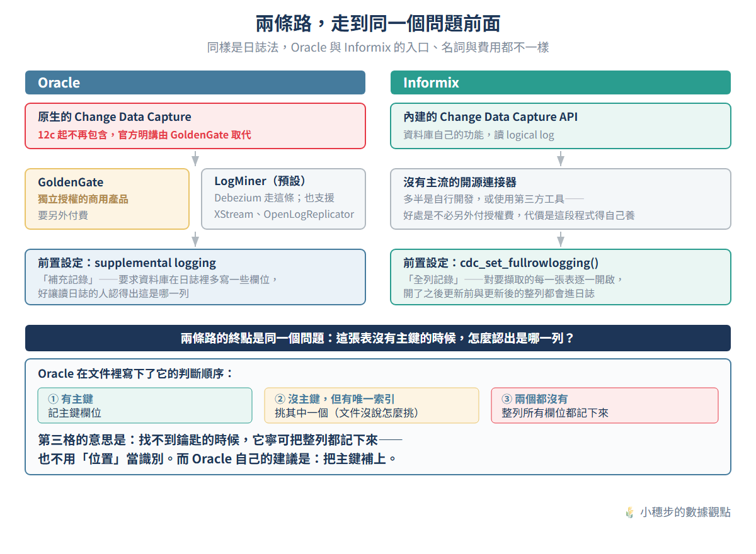Click the line 好讓讀日誌的人認得出這是哪一列

[113, 294]
